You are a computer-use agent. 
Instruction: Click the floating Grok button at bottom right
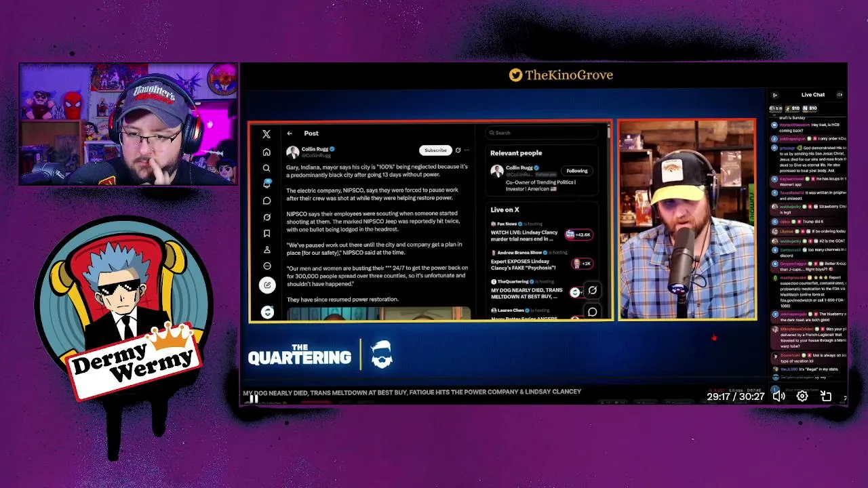click(x=592, y=290)
